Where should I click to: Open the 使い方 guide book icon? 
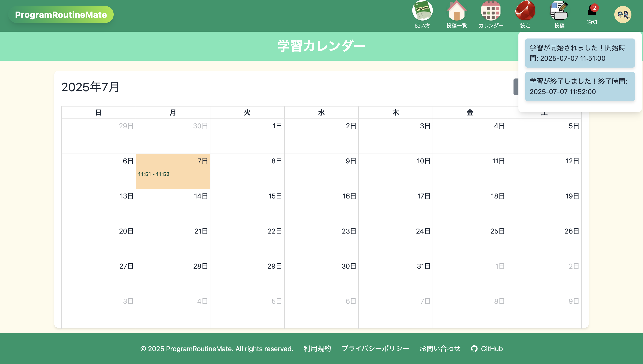coord(422,10)
